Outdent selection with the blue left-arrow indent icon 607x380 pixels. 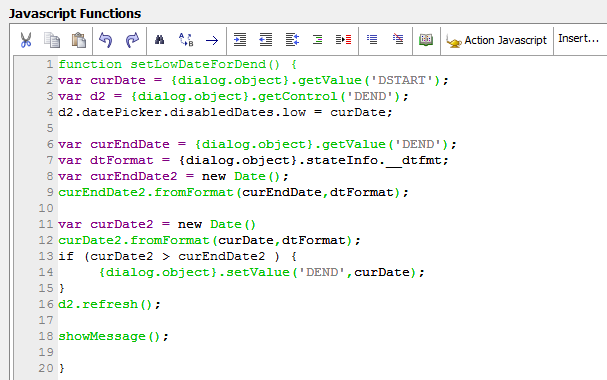click(266, 40)
